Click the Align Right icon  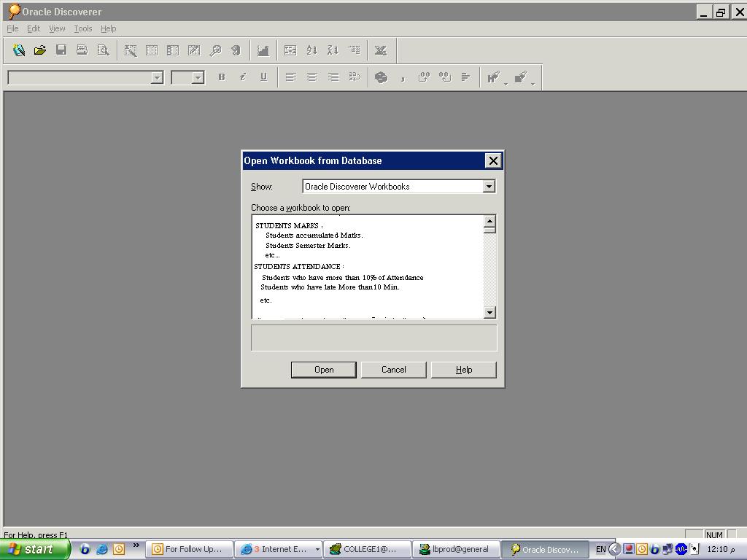pos(333,77)
